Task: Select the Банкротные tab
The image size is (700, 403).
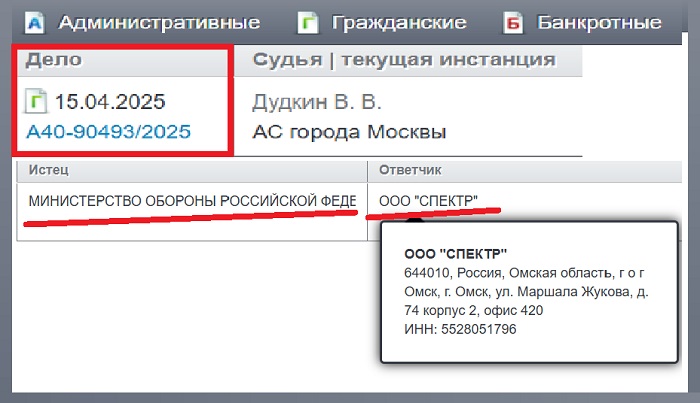Action: [599, 23]
